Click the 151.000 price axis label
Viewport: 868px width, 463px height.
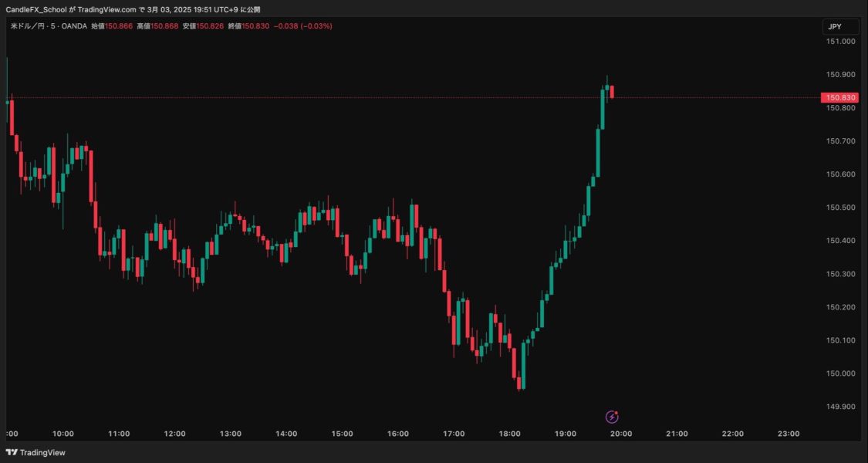coord(840,42)
